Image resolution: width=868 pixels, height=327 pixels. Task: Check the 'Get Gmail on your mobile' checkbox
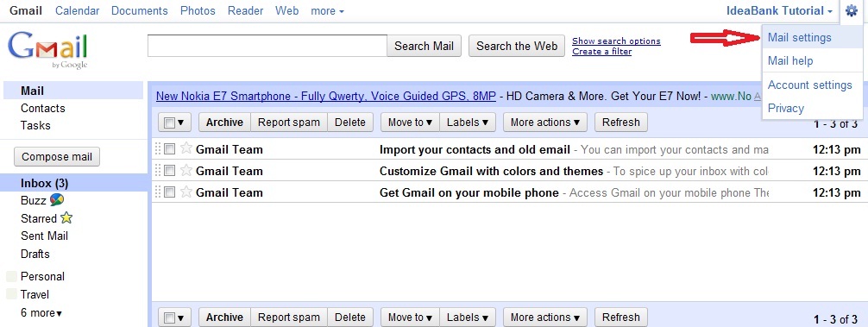click(170, 192)
